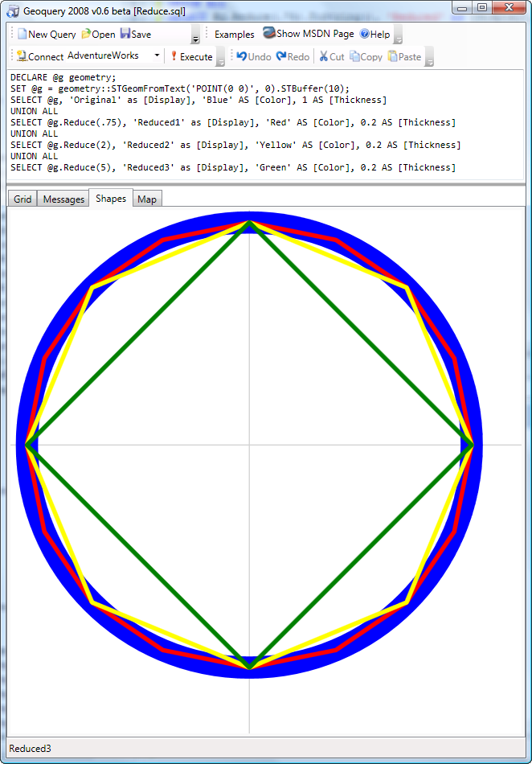Copy the selected text

tap(366, 56)
